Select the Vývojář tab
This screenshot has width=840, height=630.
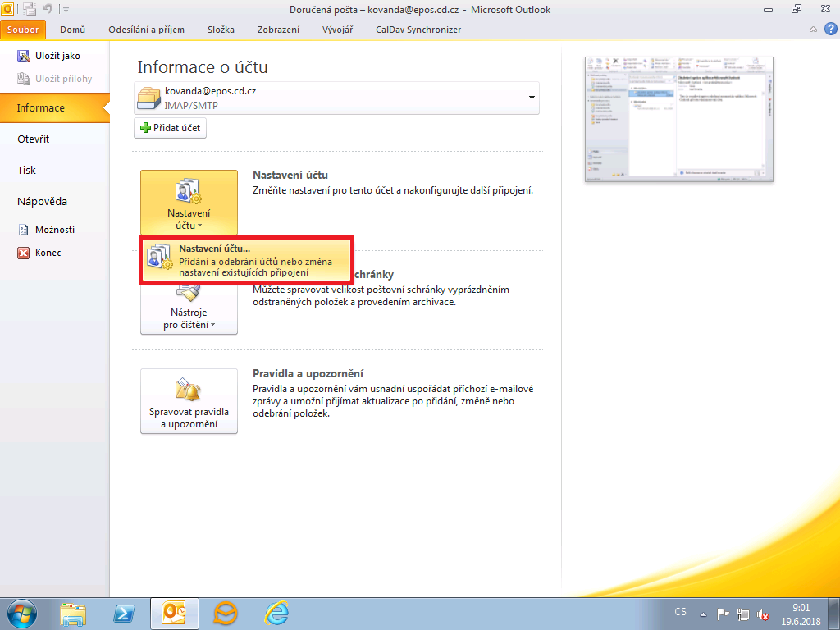pos(337,30)
